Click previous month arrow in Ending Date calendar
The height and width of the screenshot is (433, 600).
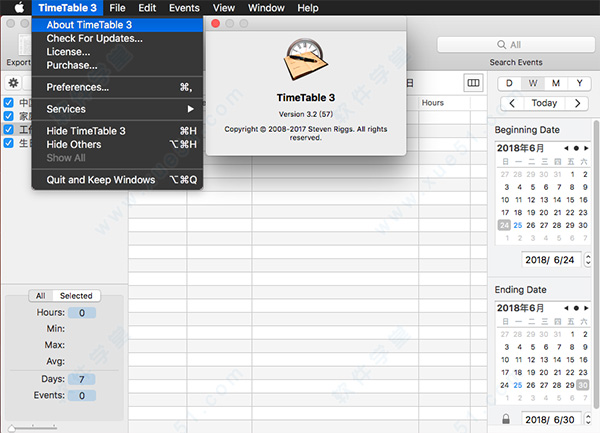pyautogui.click(x=566, y=308)
